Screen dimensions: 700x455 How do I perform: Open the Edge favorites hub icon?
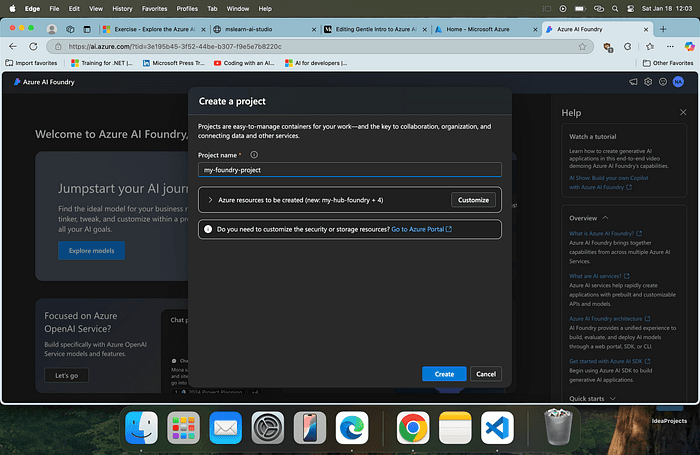tap(650, 46)
